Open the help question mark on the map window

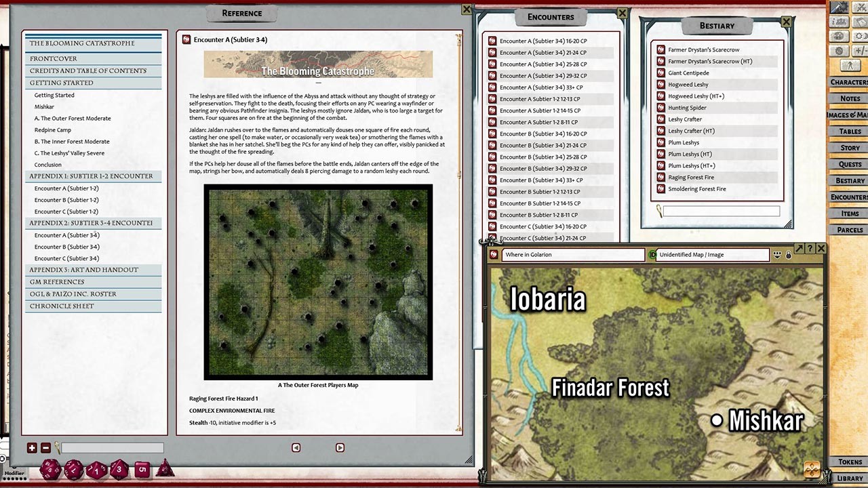pyautogui.click(x=810, y=248)
